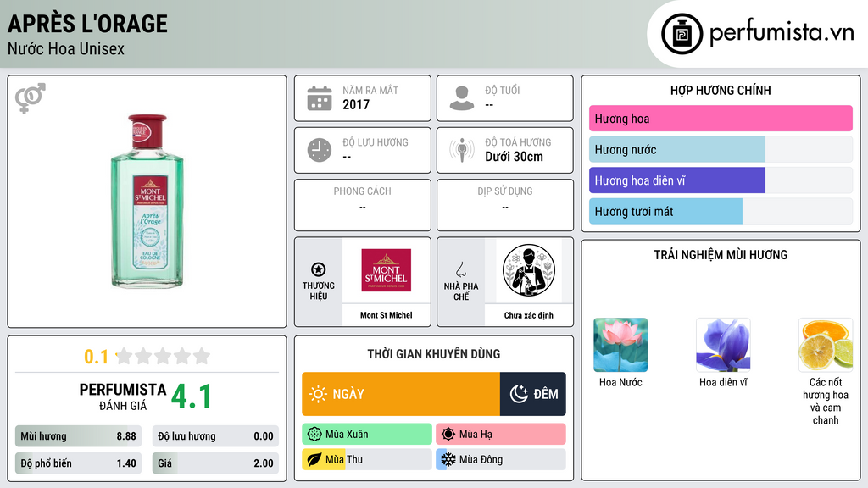This screenshot has width=868, height=488.
Task: Select the Mùa Đông season bar
Action: tap(501, 459)
